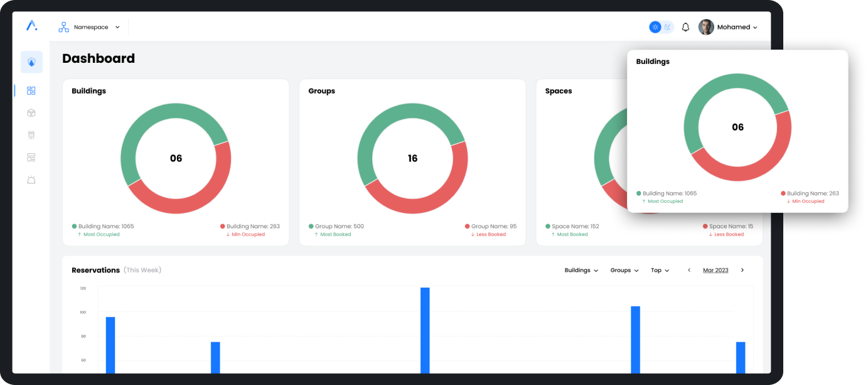Click the Spaces card title

[559, 91]
